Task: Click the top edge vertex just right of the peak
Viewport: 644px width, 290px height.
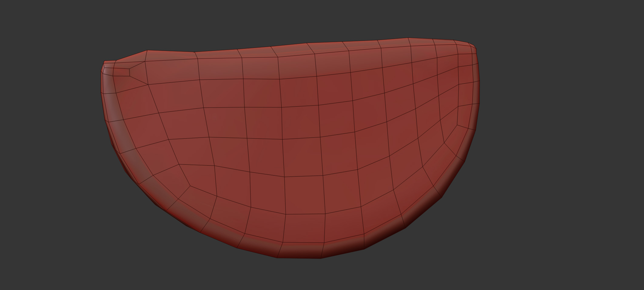Action: (x=194, y=52)
